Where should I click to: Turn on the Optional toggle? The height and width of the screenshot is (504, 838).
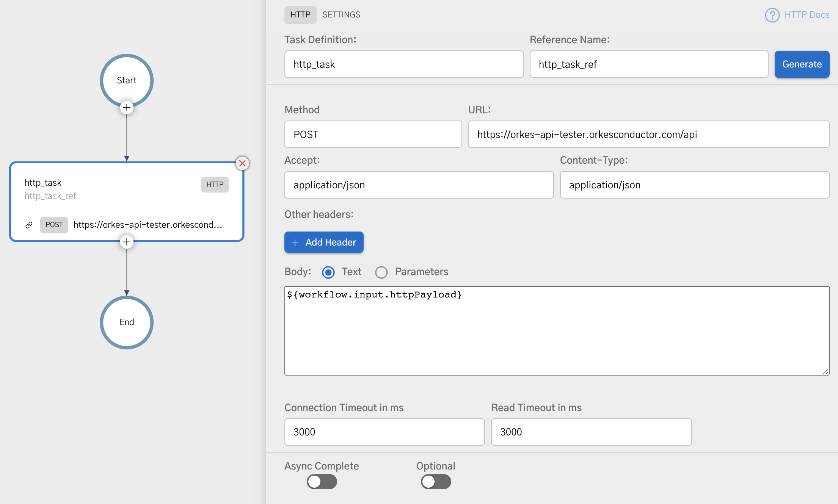coord(436,482)
